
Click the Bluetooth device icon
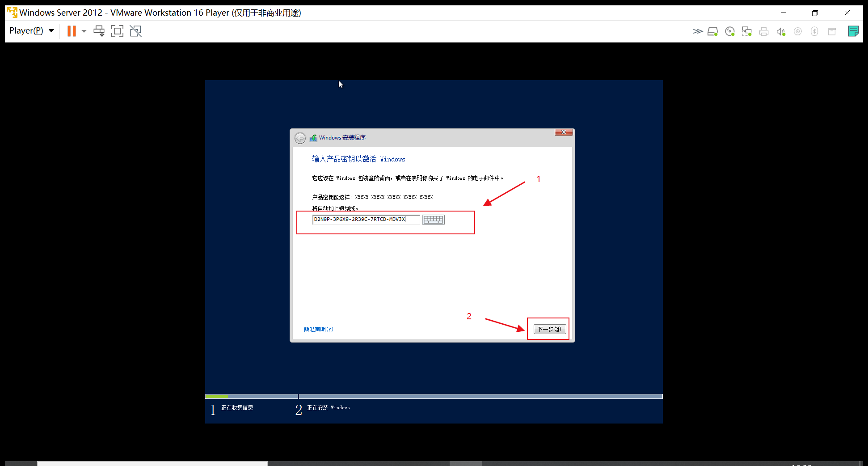click(814, 31)
